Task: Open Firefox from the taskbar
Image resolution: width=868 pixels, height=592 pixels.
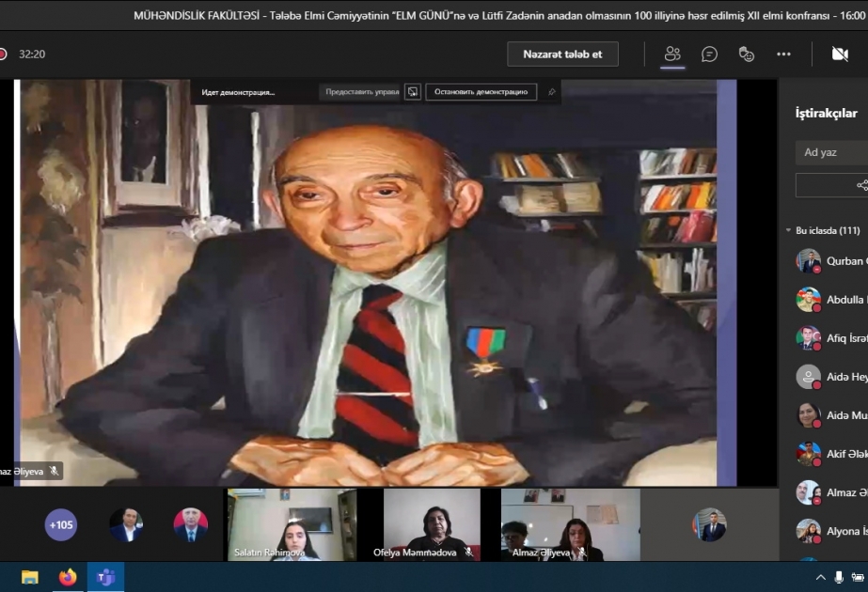Action: [x=68, y=577]
